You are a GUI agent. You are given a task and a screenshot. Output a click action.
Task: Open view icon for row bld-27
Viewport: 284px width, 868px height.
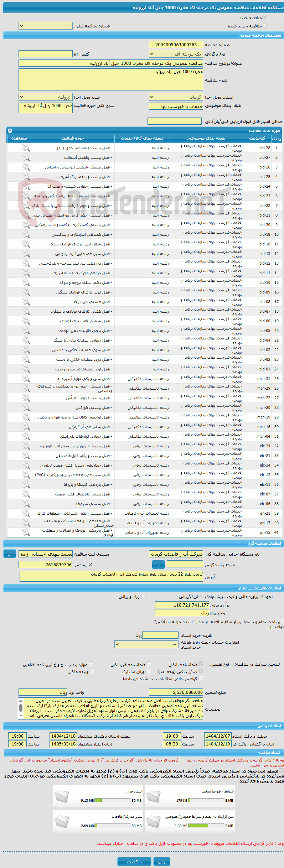click(x=26, y=157)
